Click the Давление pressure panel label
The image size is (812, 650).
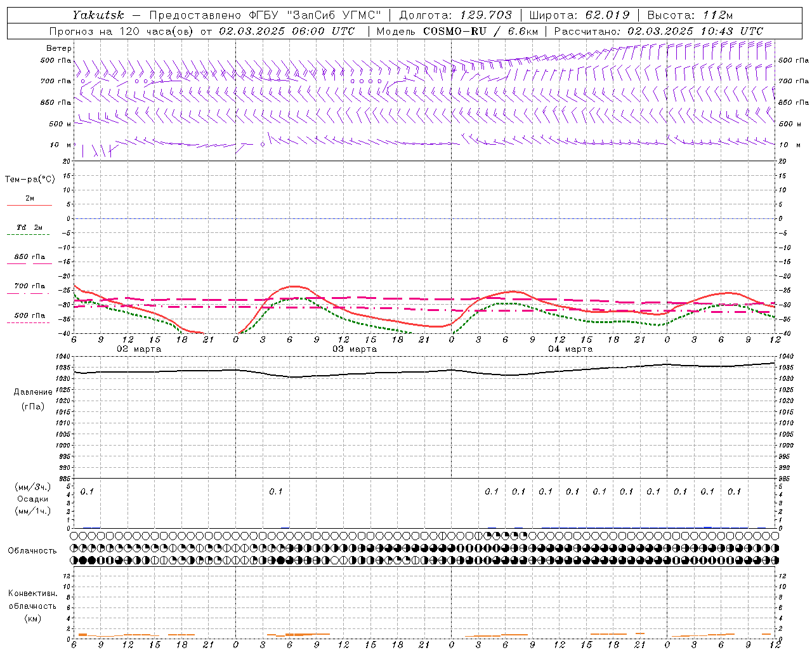33,392
